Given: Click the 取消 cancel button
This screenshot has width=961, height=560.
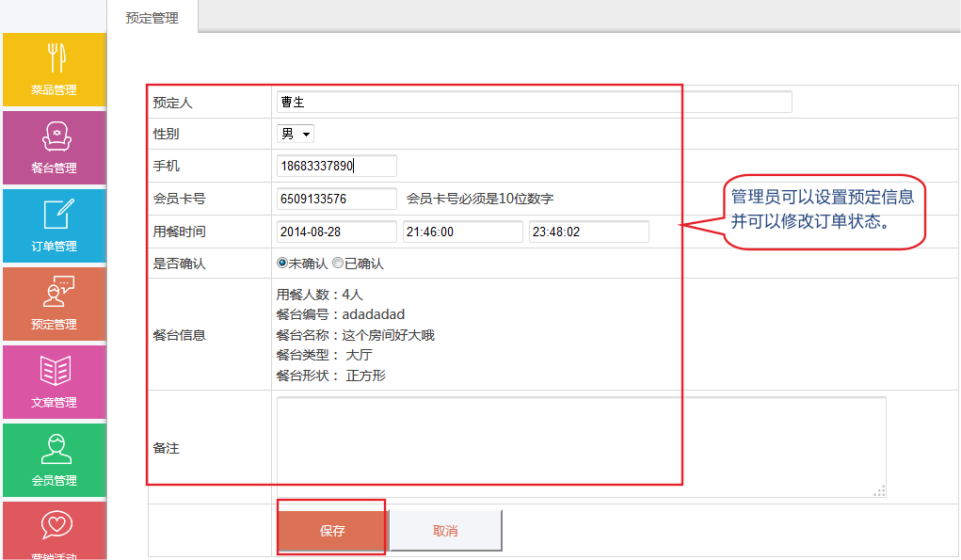Looking at the screenshot, I should click(445, 531).
